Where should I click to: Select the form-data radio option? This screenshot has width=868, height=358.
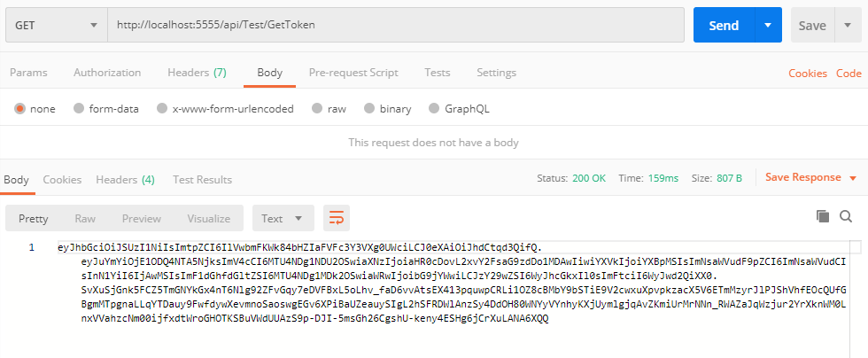(x=79, y=109)
